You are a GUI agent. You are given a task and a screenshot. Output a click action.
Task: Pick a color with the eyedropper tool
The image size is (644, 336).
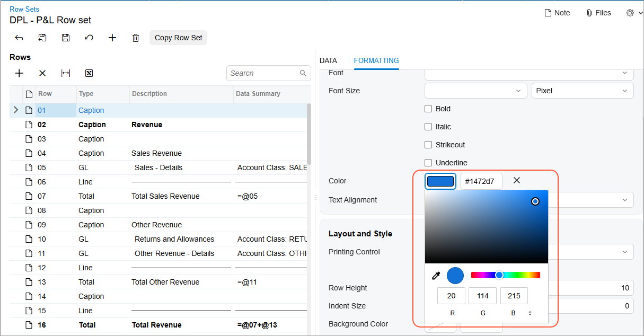click(x=437, y=276)
